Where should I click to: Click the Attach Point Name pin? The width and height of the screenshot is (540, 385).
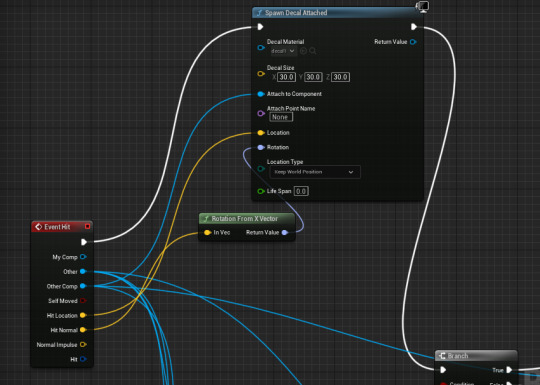261,113
